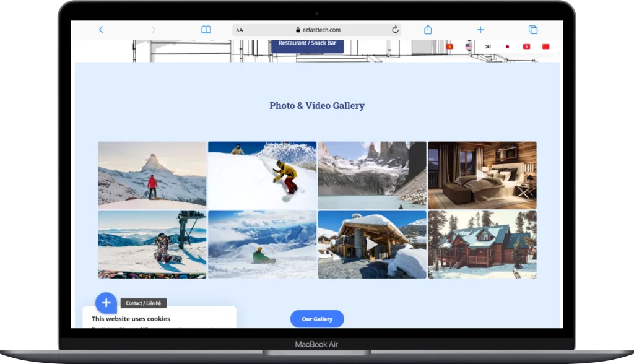Open the red log cabin in pines photo
634x364 pixels.
482,245
